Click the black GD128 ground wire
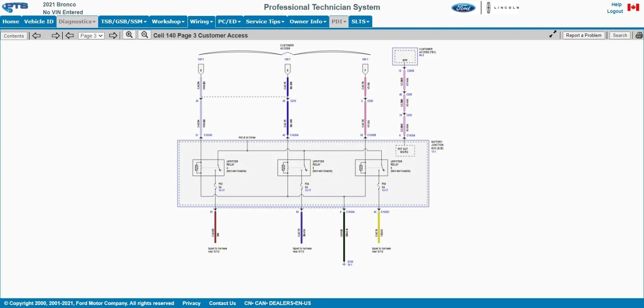Viewport: 644px width, 308px height. (344, 237)
